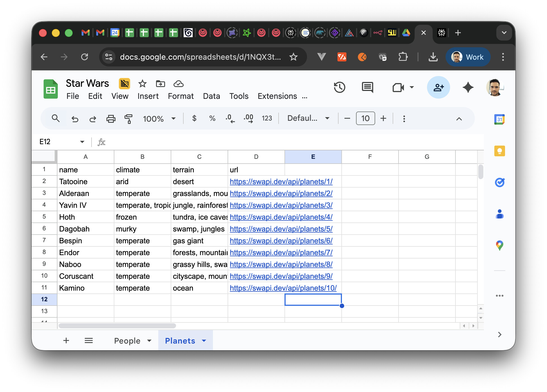
Task: Open version history clock icon
Action: pyautogui.click(x=339, y=87)
